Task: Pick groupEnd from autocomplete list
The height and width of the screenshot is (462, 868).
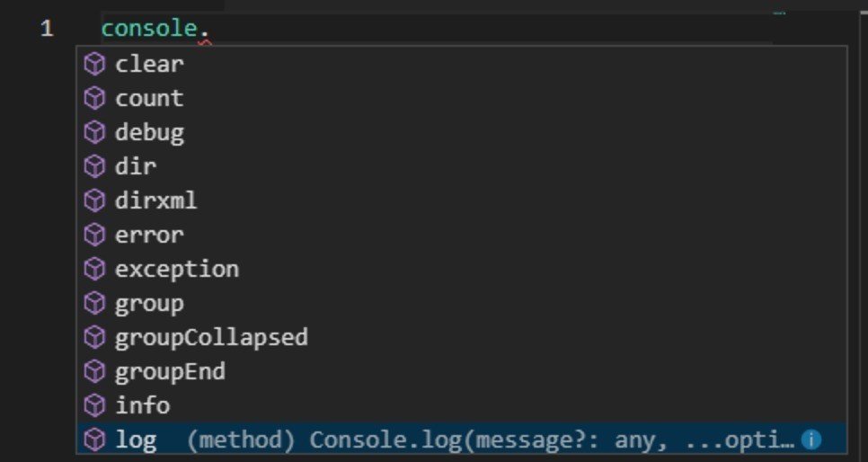Action: tap(170, 371)
